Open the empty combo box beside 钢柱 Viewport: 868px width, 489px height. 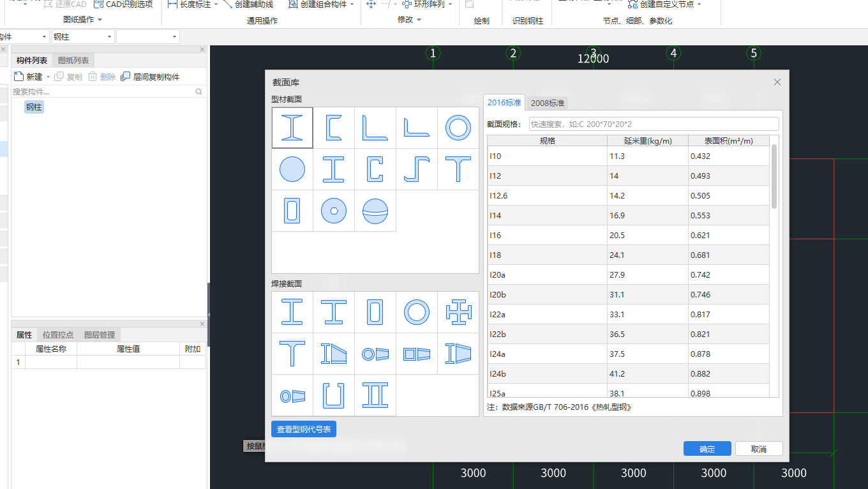[148, 37]
